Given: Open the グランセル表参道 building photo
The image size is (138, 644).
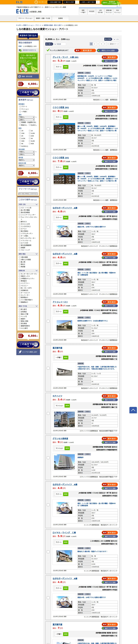Looking at the screenshot, I should tap(64, 462).
